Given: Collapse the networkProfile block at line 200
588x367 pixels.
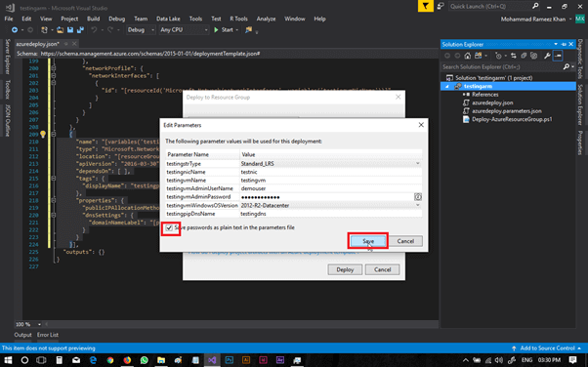Looking at the screenshot, I should (x=54, y=68).
